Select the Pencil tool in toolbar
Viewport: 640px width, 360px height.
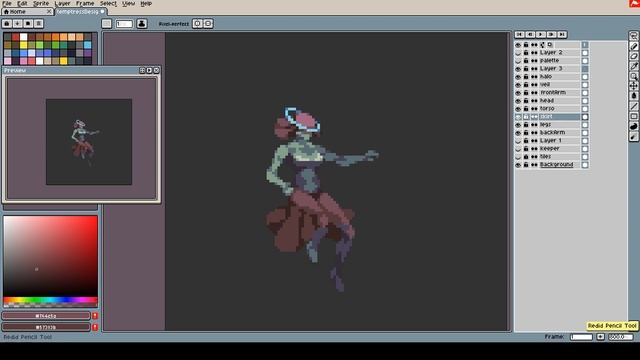pyautogui.click(x=633, y=46)
